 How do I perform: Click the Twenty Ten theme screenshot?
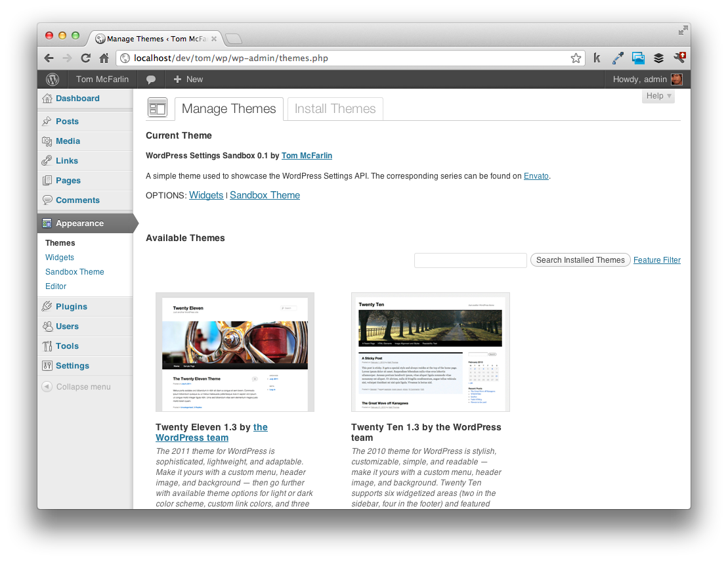tap(431, 352)
